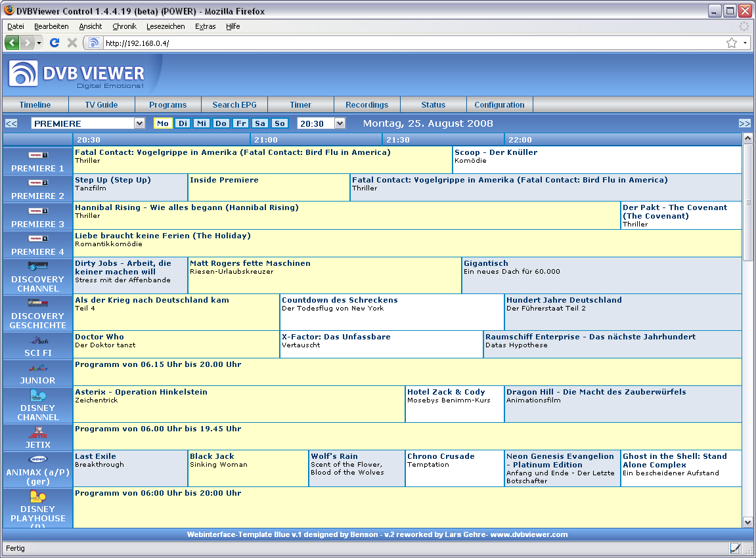Open the history dropdown beside navigation arrows
The image size is (756, 558).
[39, 43]
